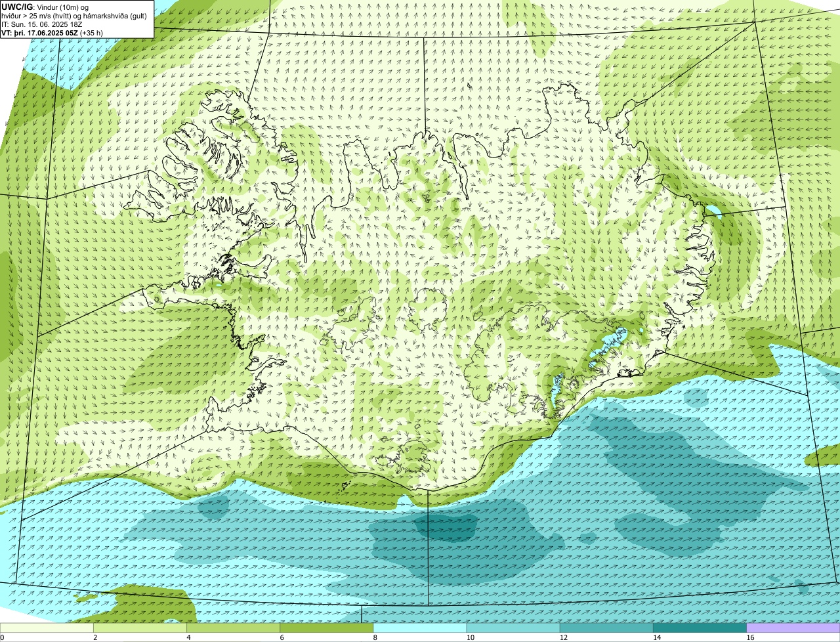The image size is (840, 642).
Task: Click the 12–14 m/s teal legend swatch
Action: pyautogui.click(x=607, y=628)
